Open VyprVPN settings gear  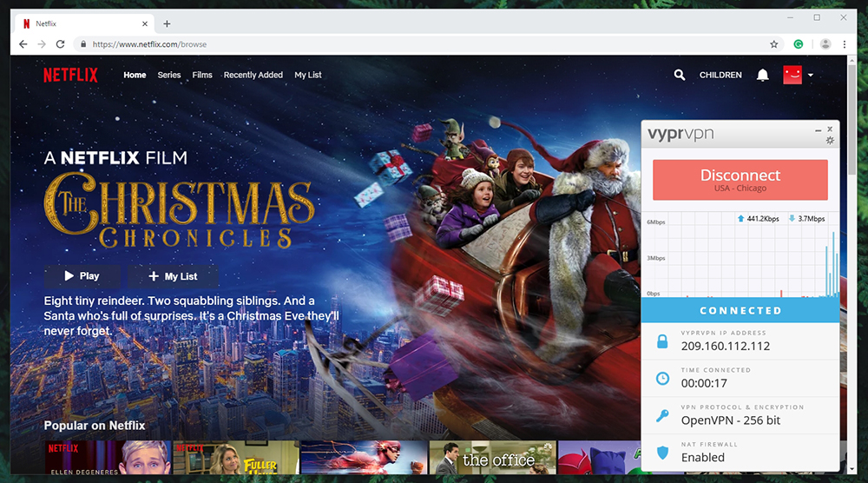(x=830, y=141)
